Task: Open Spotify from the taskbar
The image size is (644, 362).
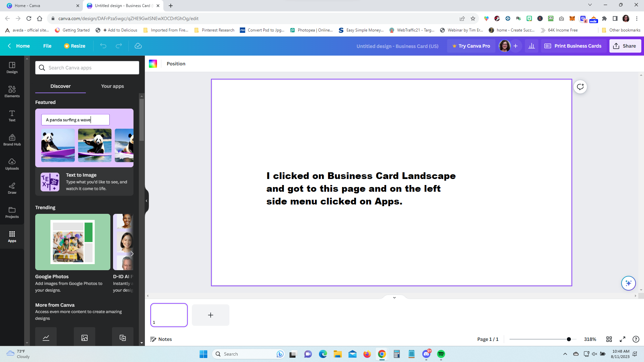Action: (441, 354)
